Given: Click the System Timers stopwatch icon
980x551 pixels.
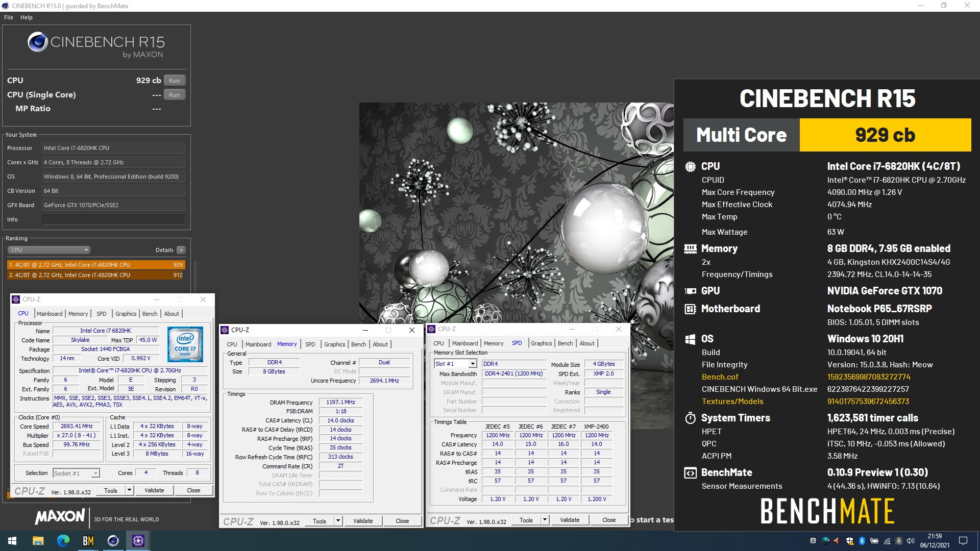Looking at the screenshot, I should pos(690,418).
